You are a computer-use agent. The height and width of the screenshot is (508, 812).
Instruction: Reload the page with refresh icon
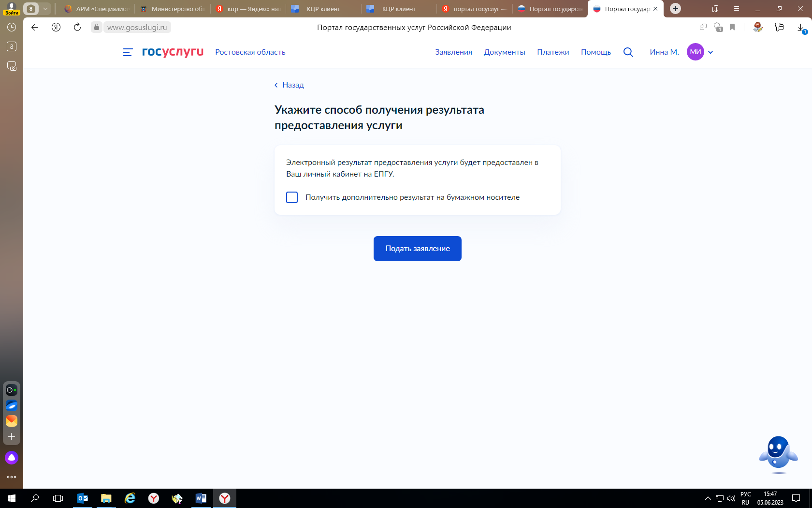[77, 27]
